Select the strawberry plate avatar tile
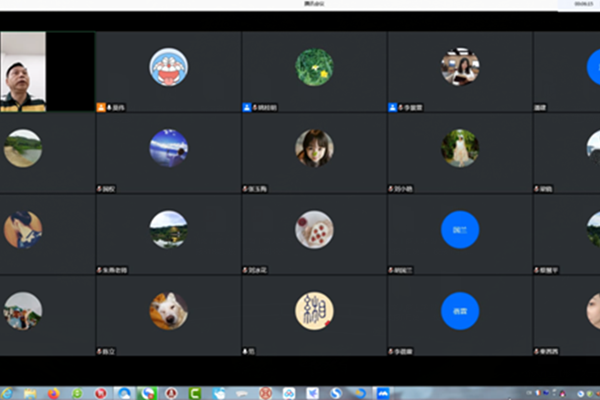This screenshot has width=600, height=400. tap(314, 229)
